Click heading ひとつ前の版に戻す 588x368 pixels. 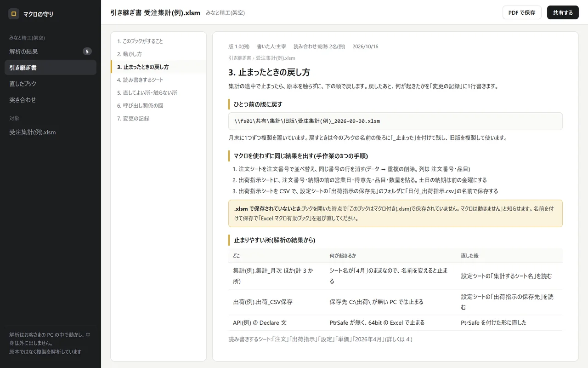pyautogui.click(x=258, y=104)
